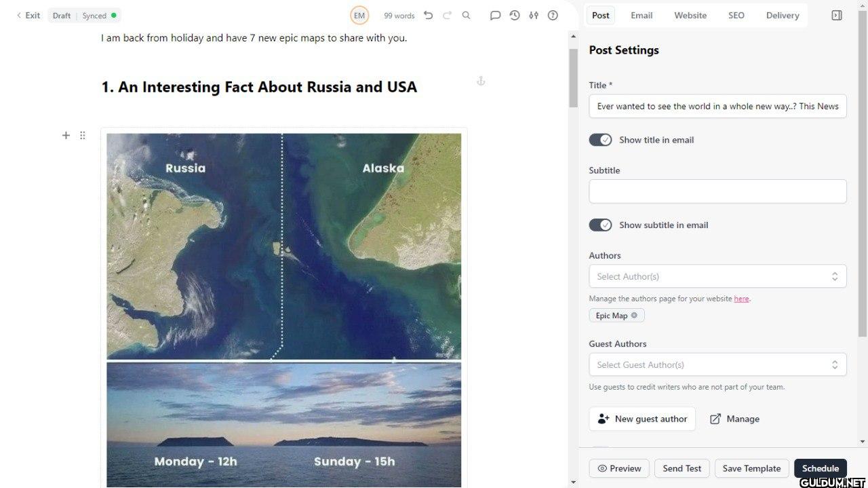Click the anchor icon beside heading
Image resolution: width=868 pixels, height=488 pixels.
[x=481, y=81]
